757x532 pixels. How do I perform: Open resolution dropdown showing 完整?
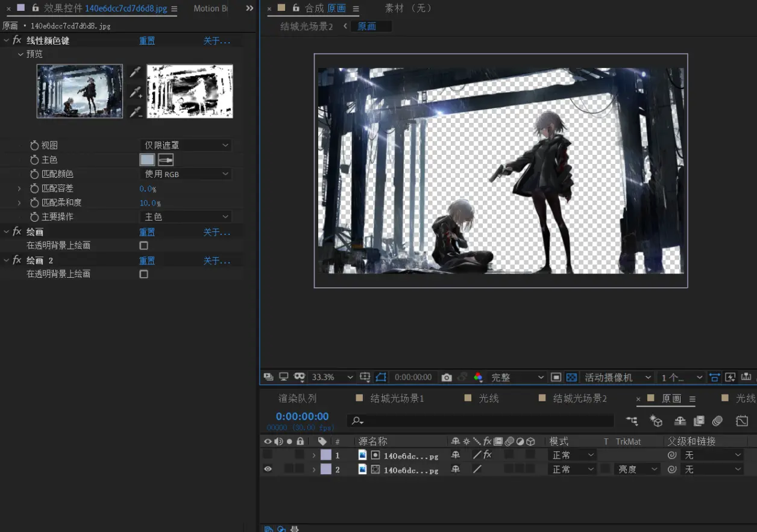[517, 377]
